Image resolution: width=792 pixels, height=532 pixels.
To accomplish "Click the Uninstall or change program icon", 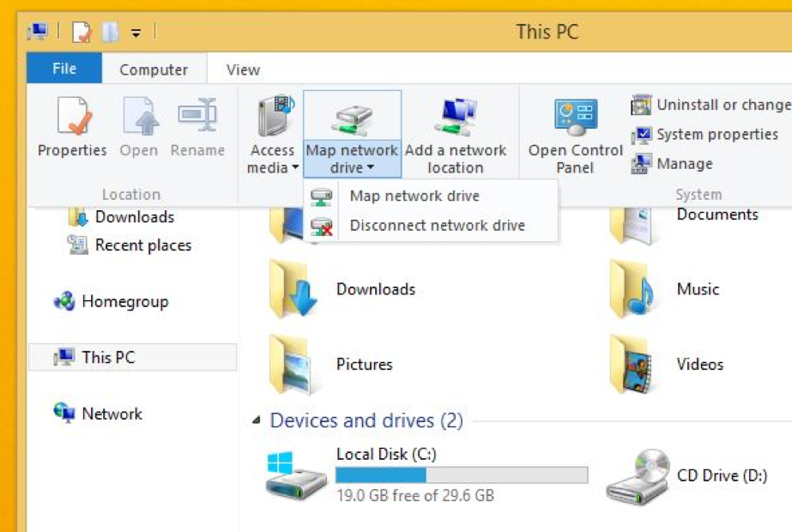I will [642, 105].
